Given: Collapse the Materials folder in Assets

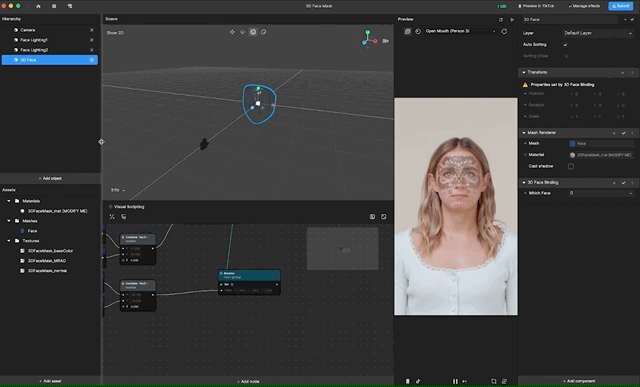Looking at the screenshot, I should (x=9, y=201).
